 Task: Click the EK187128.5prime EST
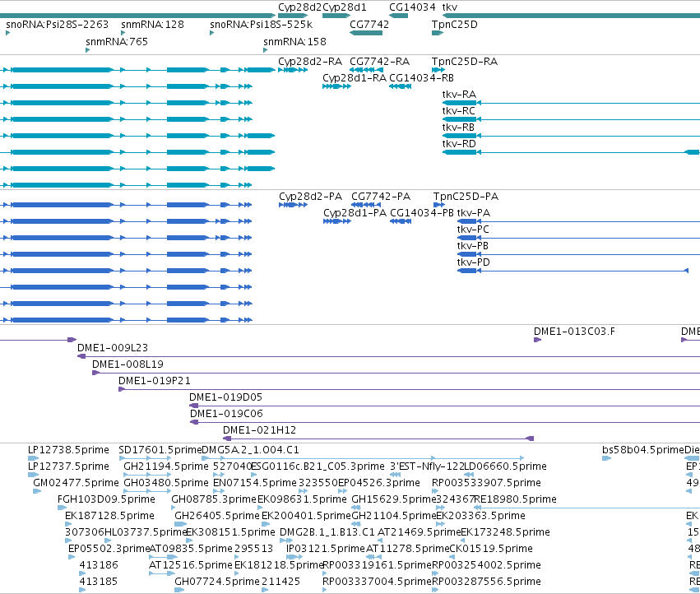click(x=109, y=516)
